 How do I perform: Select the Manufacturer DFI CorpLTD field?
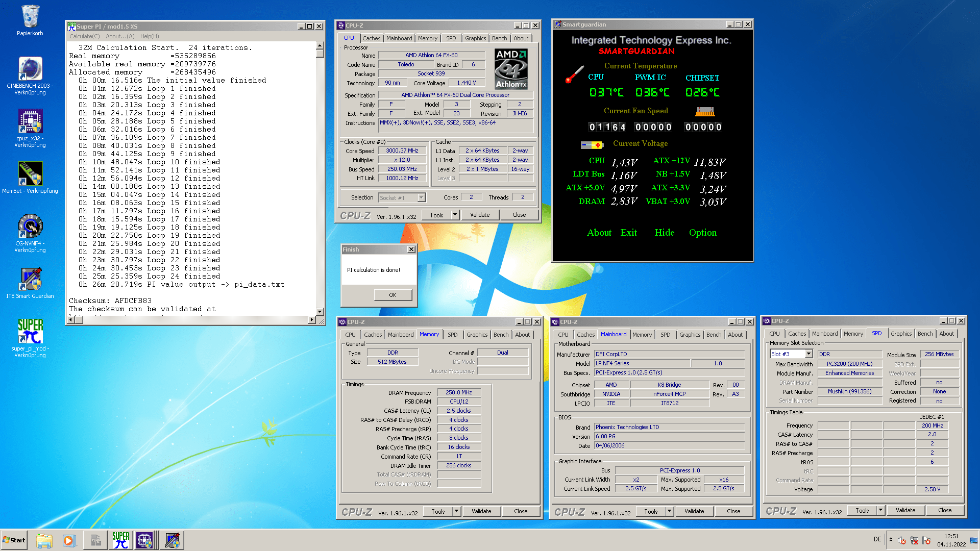[x=669, y=354]
